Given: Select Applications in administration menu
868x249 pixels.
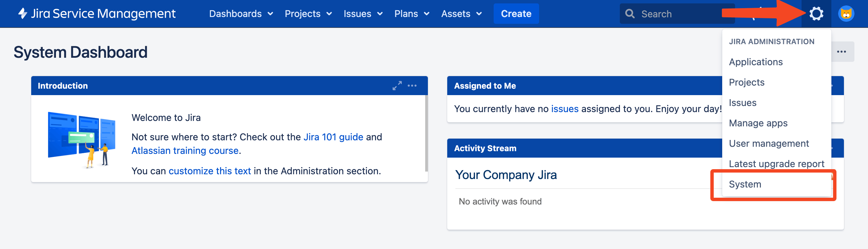Looking at the screenshot, I should click(x=776, y=62).
